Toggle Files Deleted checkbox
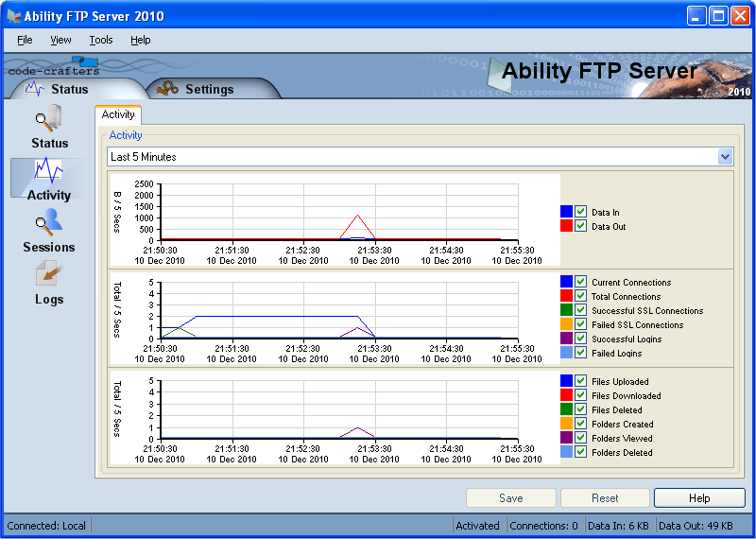Image resolution: width=756 pixels, height=539 pixels. (x=580, y=409)
